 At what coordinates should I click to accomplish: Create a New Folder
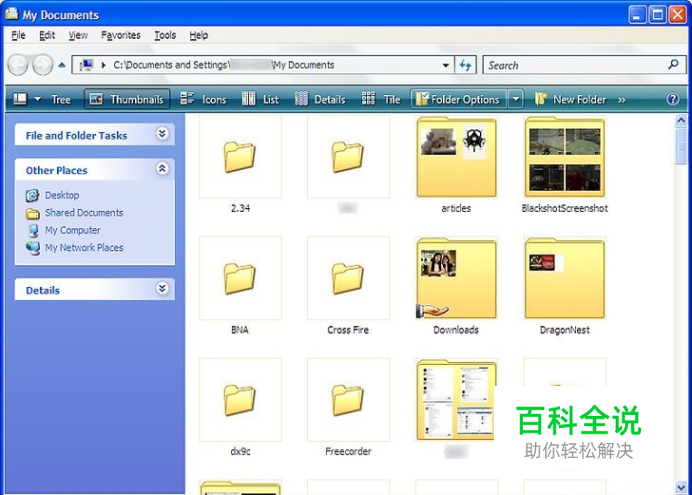(571, 99)
